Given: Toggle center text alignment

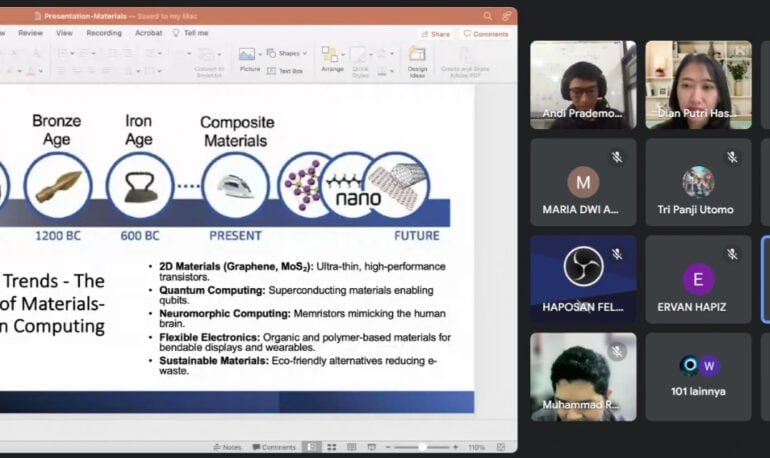Looking at the screenshot, I should click(77, 71).
